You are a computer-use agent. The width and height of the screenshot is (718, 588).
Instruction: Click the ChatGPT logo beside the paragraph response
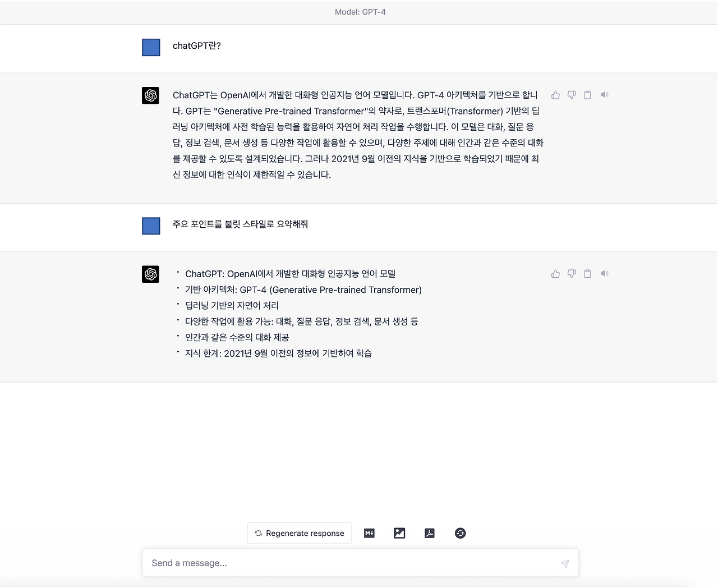pyautogui.click(x=151, y=95)
